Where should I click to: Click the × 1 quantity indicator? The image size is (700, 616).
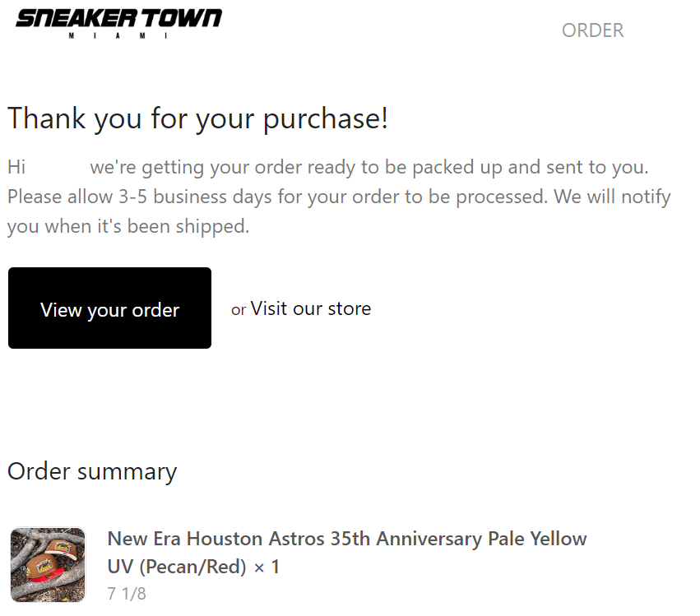click(x=267, y=567)
